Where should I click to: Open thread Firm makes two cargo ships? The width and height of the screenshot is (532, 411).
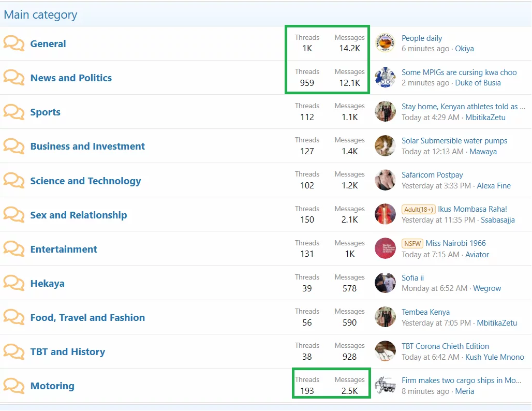[x=462, y=380]
